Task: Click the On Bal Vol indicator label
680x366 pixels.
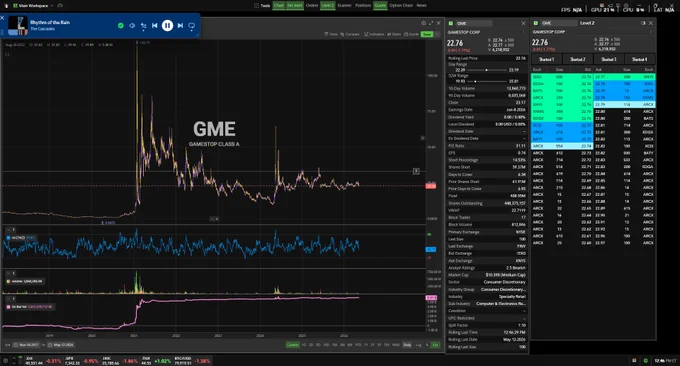Action: click(29, 307)
